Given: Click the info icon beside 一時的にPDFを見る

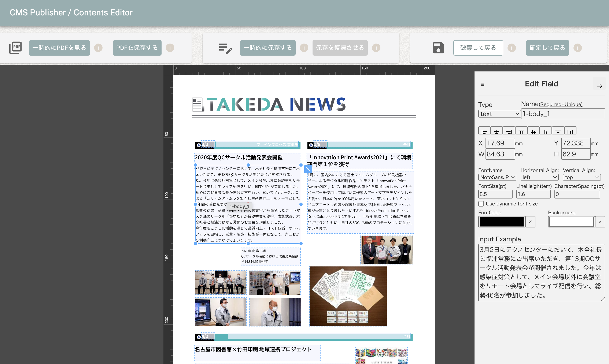Looking at the screenshot, I should [98, 48].
